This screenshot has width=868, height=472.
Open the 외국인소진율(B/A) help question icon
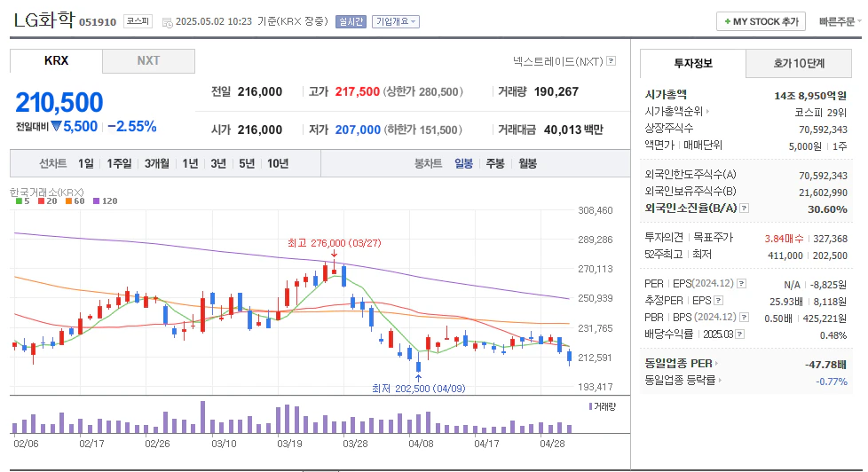coord(745,208)
